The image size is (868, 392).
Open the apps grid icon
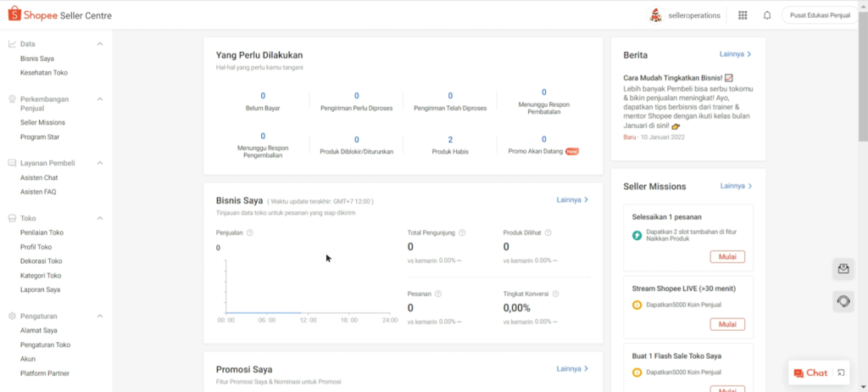743,15
